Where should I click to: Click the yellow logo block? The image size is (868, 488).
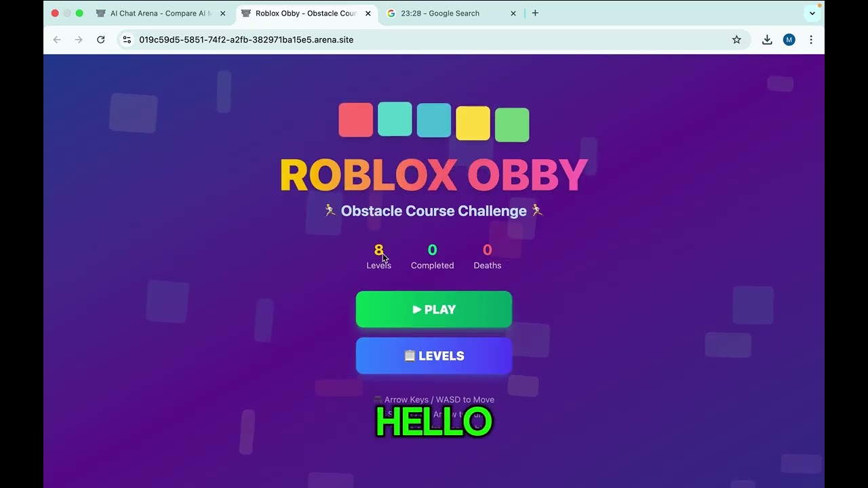(473, 123)
